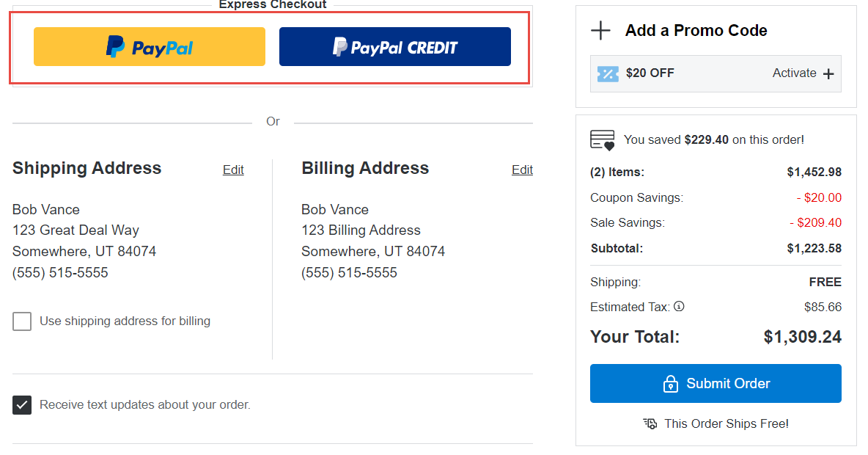Click the plus expander on the Activate coupon row

point(828,73)
